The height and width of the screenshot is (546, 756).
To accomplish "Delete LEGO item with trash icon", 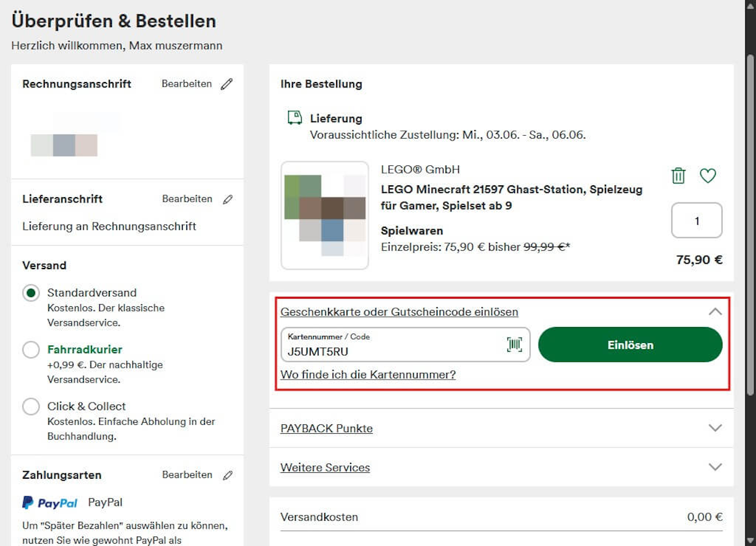I will [679, 175].
